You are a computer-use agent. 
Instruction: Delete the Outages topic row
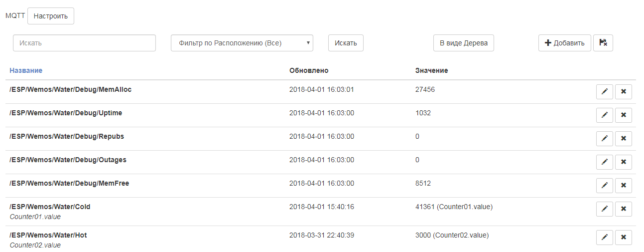click(623, 162)
